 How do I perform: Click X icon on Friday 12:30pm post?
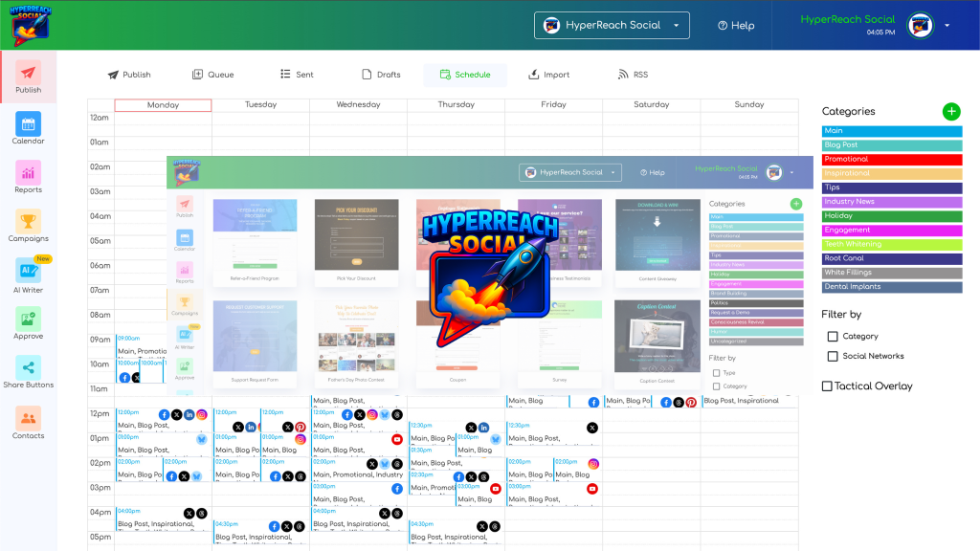pos(591,428)
